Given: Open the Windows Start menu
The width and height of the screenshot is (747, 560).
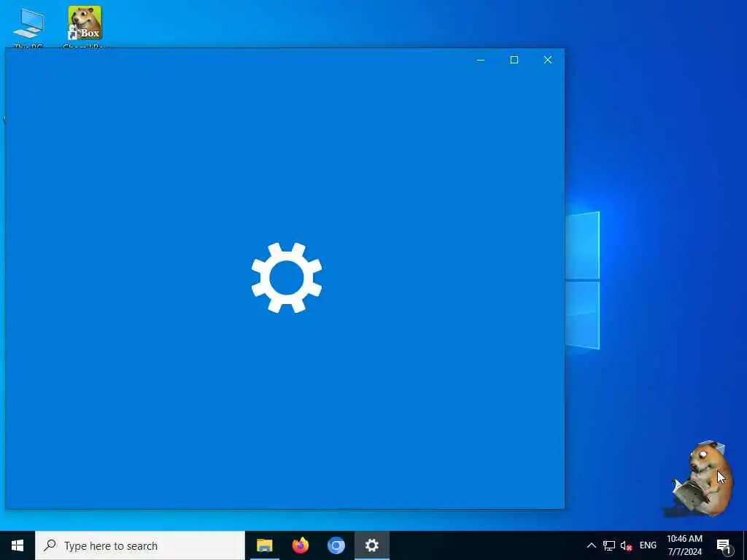Looking at the screenshot, I should tap(18, 545).
